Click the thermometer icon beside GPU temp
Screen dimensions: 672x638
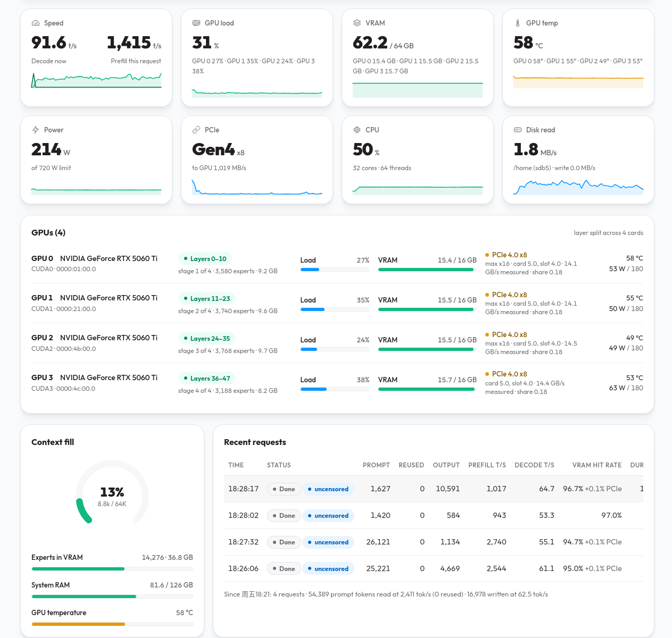[518, 23]
